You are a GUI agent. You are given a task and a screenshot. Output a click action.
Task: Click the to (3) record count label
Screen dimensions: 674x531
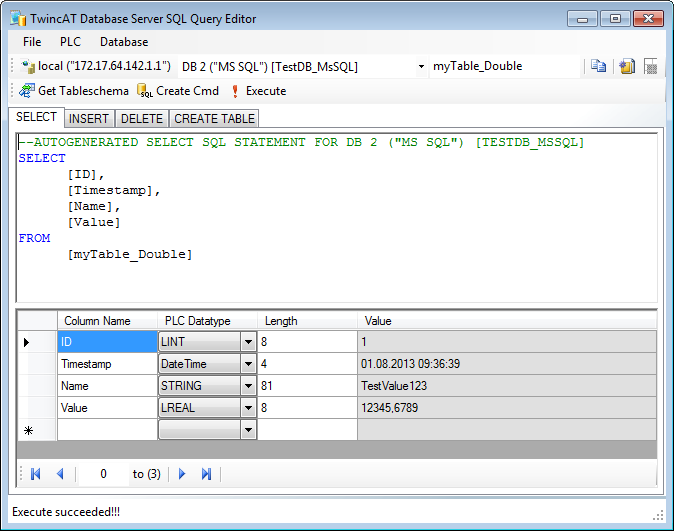[x=147, y=474]
